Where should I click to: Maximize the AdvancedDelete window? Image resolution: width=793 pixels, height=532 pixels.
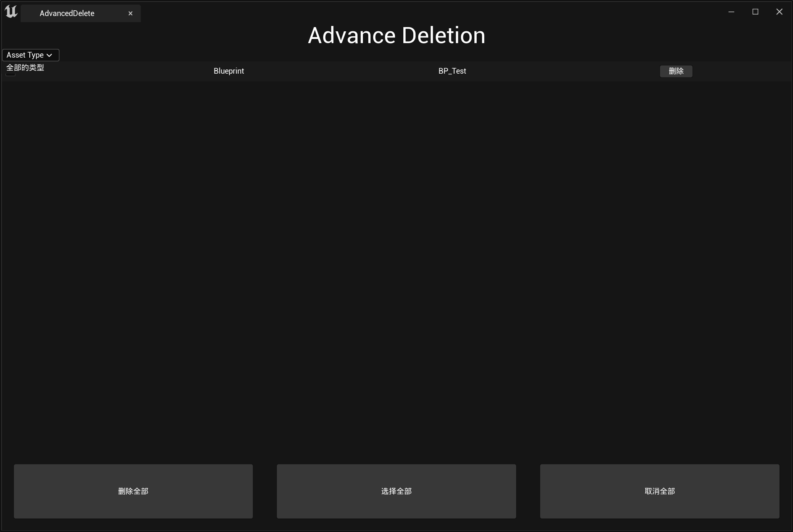(x=755, y=12)
